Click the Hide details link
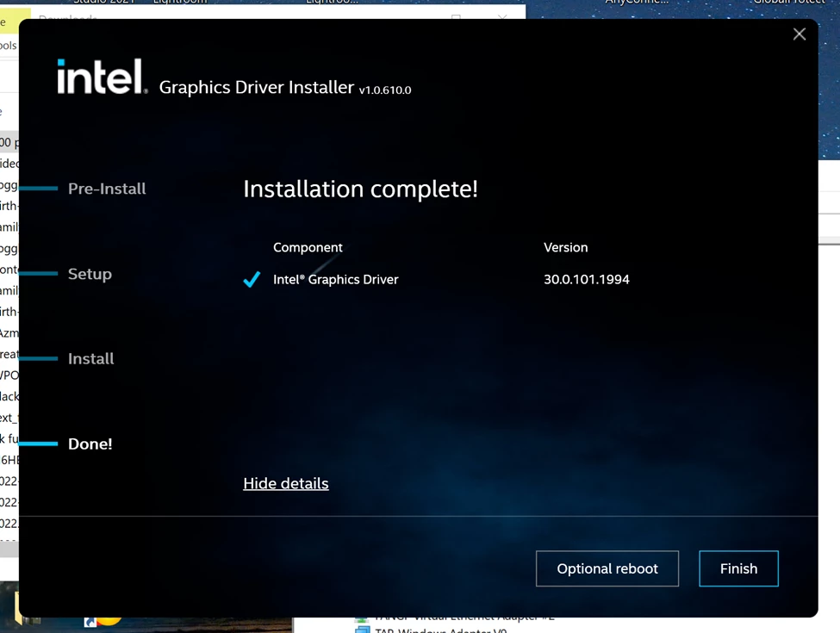This screenshot has height=633, width=840. pyautogui.click(x=285, y=483)
